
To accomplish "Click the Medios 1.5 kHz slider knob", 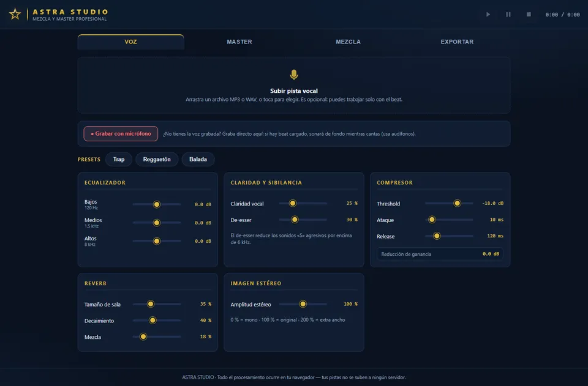I will coord(157,223).
